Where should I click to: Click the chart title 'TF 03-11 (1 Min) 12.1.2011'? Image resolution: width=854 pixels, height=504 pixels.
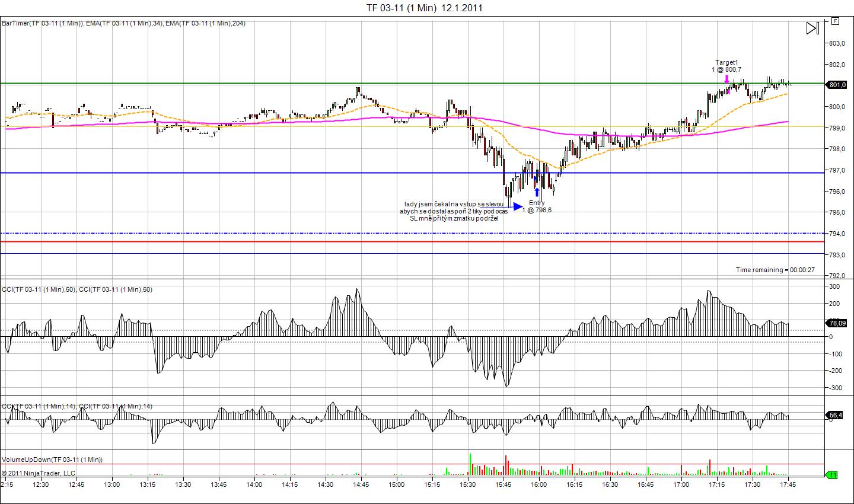click(x=424, y=8)
